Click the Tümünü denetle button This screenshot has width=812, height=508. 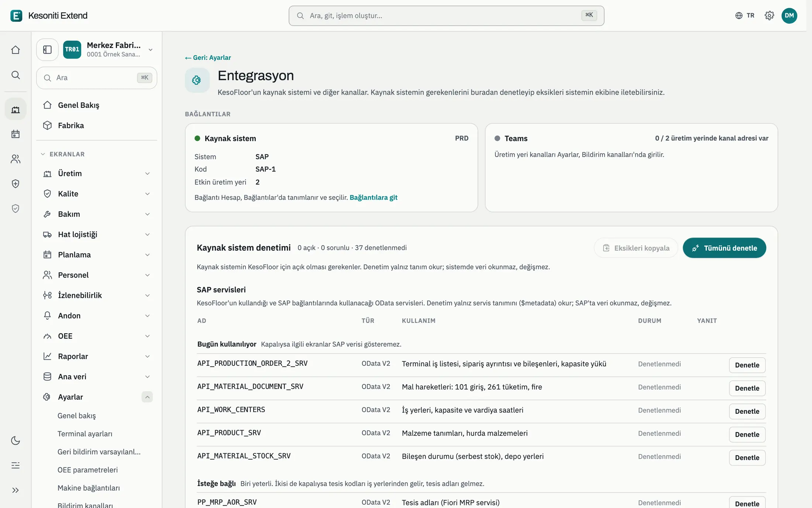click(724, 248)
